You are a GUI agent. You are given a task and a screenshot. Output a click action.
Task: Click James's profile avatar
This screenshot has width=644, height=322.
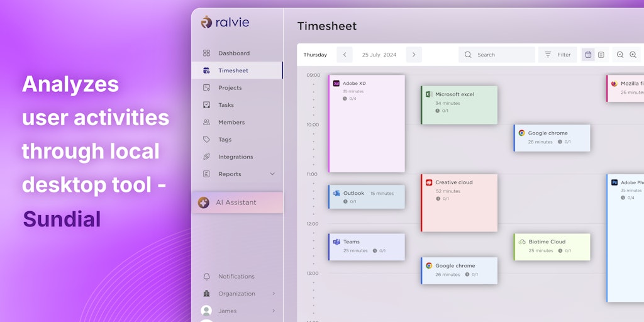coord(206,311)
